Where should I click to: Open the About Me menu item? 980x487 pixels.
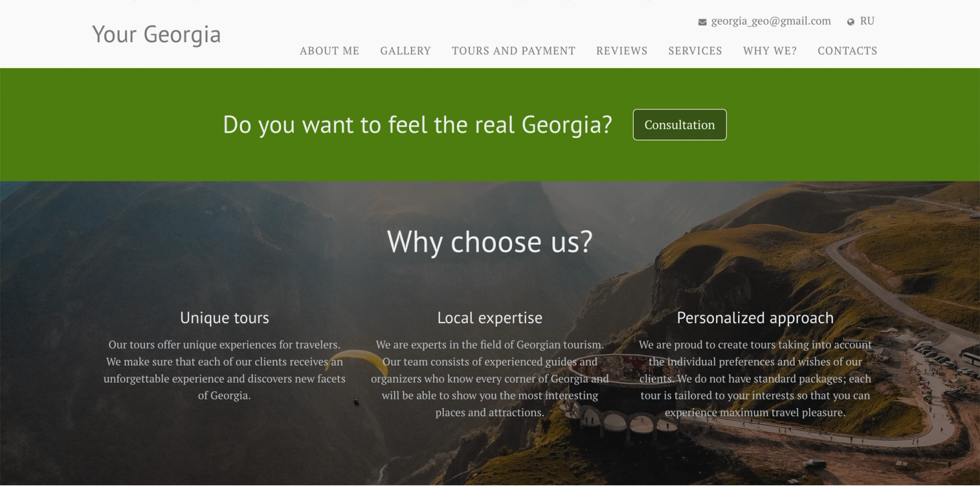click(x=330, y=51)
